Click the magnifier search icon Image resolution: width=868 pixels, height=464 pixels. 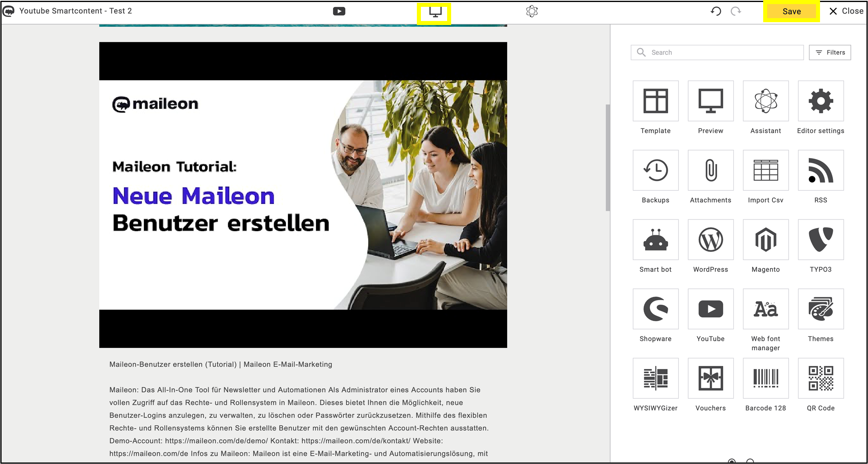pyautogui.click(x=641, y=52)
